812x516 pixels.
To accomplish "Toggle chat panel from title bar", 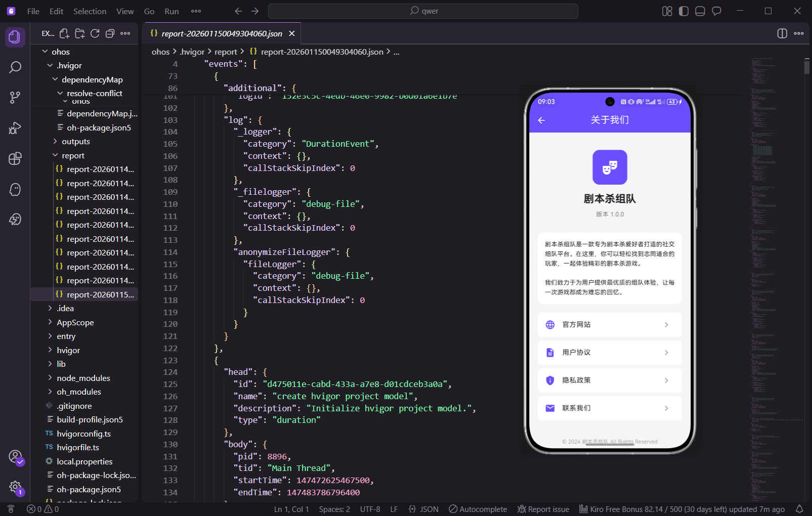I will [x=716, y=11].
